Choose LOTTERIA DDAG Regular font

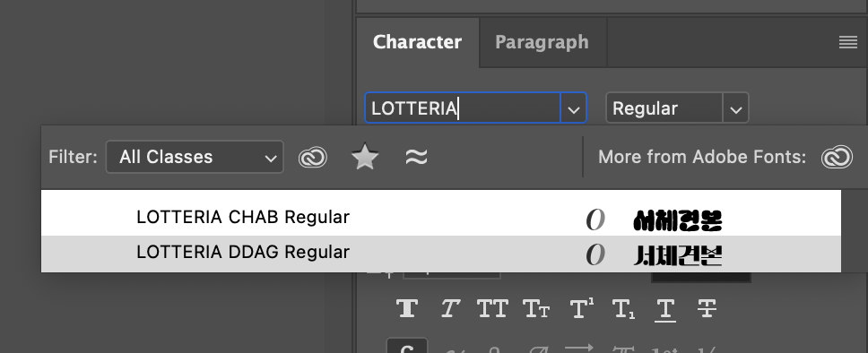(x=441, y=254)
